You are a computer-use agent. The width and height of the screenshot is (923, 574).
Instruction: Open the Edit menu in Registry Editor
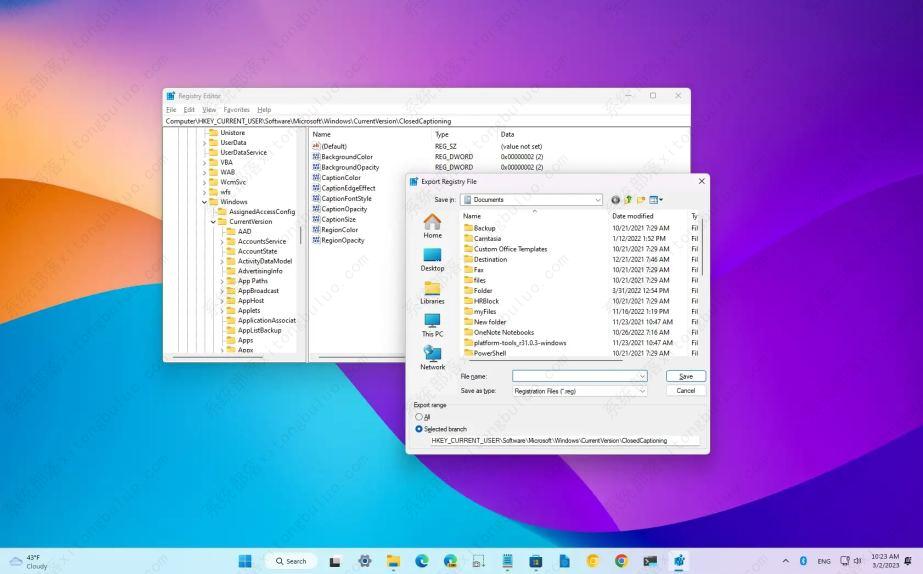(x=189, y=110)
